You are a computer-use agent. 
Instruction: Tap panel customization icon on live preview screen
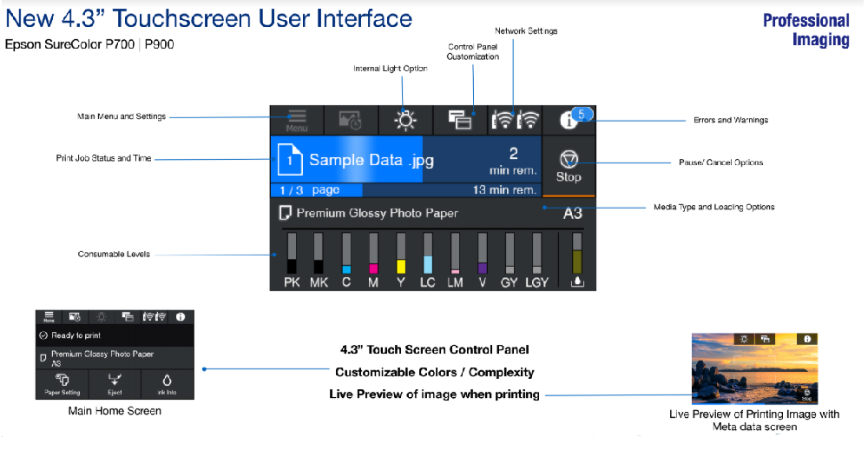coord(765,339)
